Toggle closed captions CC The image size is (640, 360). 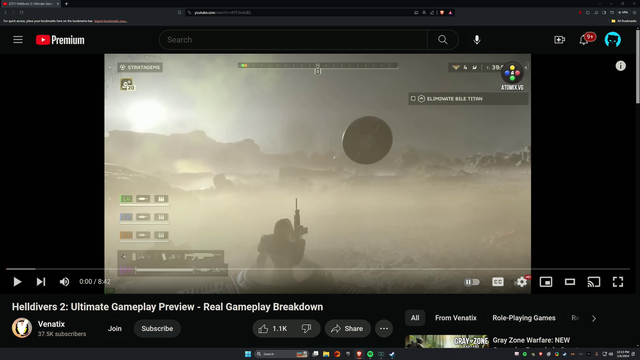498,282
